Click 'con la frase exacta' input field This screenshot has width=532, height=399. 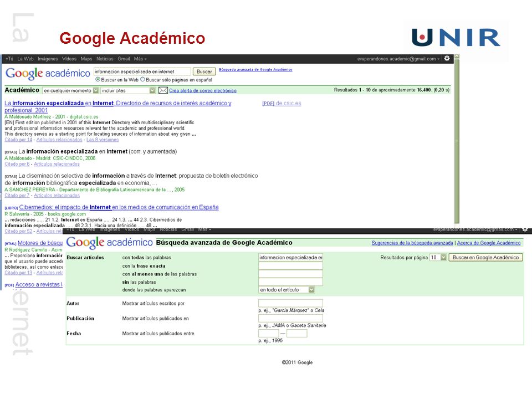tap(290, 265)
